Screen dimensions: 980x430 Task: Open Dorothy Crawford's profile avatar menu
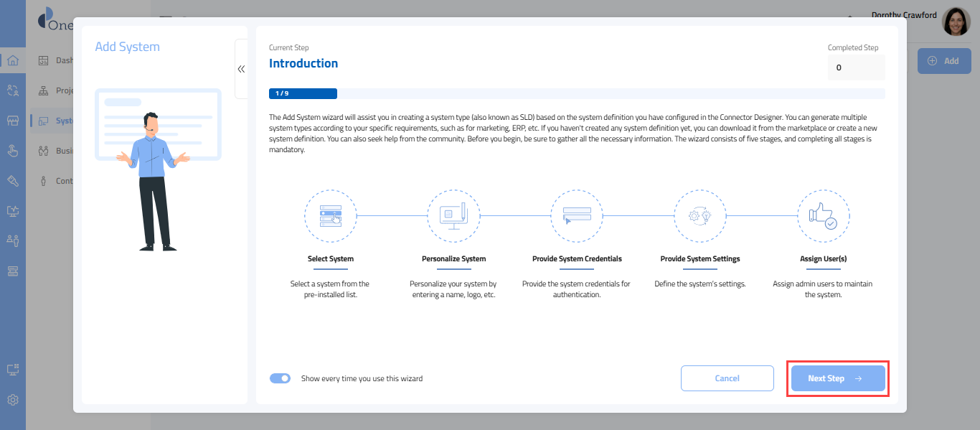[956, 22]
